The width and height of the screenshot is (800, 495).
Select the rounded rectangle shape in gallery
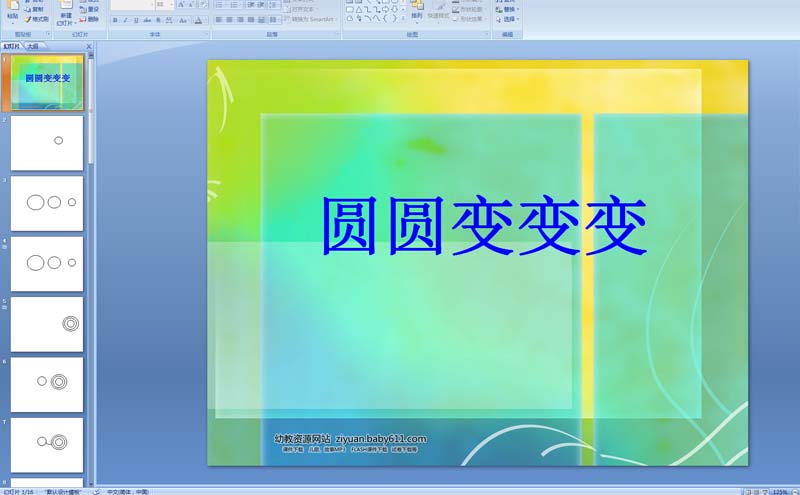coord(349,10)
